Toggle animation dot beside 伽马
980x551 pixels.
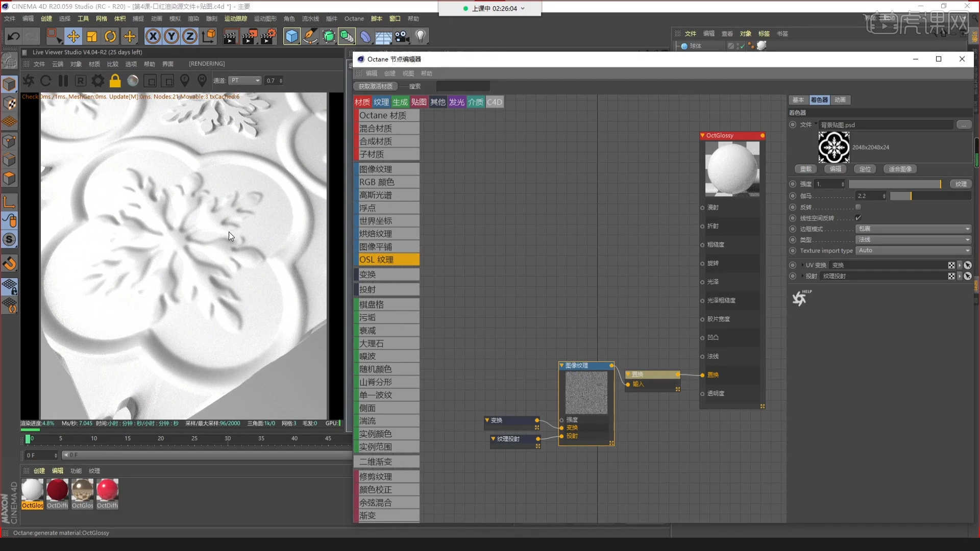pos(793,196)
